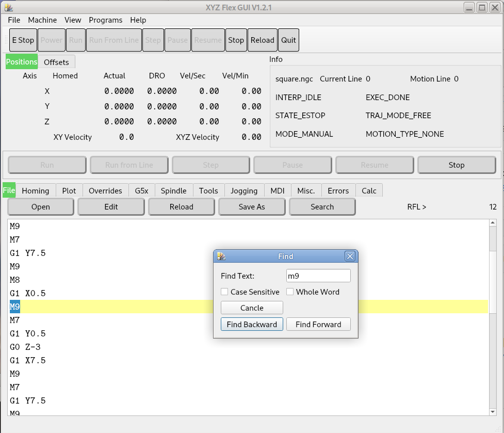The height and width of the screenshot is (433, 504).
Task: Click the toolbar Reload button
Action: (x=262, y=40)
